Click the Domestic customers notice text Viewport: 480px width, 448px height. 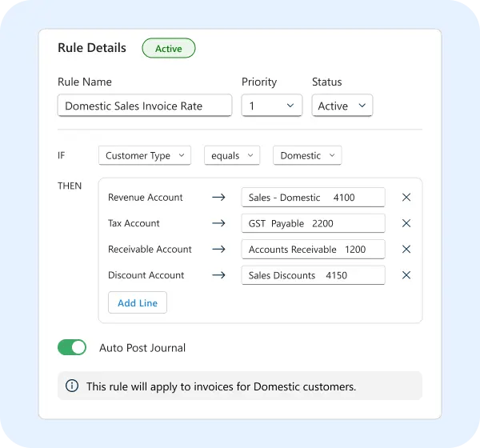tap(221, 386)
